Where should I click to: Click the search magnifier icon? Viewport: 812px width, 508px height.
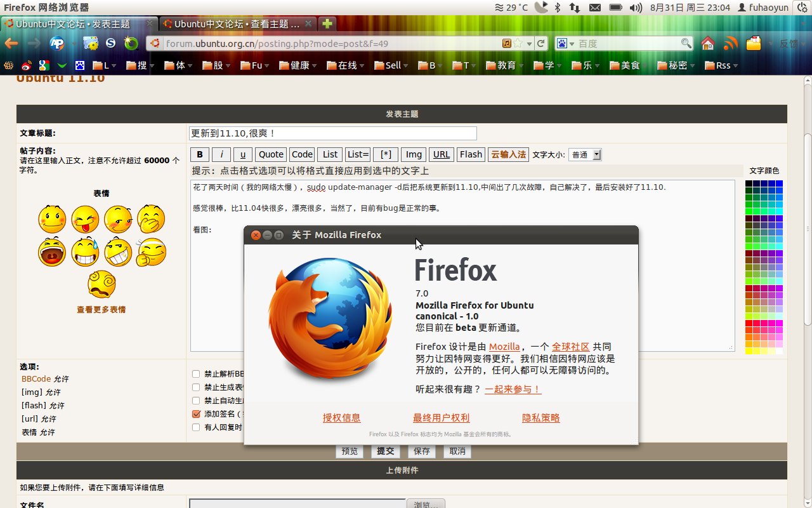click(686, 43)
